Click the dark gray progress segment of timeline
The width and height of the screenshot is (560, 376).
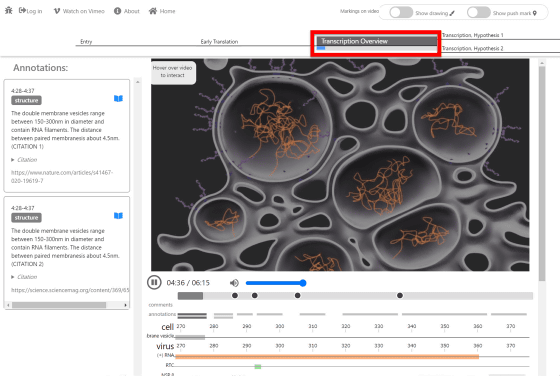coord(190,296)
